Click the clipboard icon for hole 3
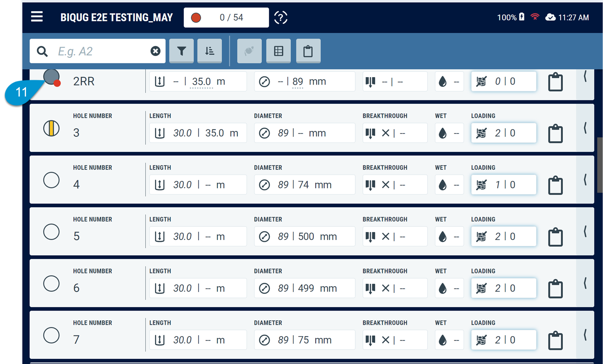The height and width of the screenshot is (364, 603). pyautogui.click(x=555, y=133)
